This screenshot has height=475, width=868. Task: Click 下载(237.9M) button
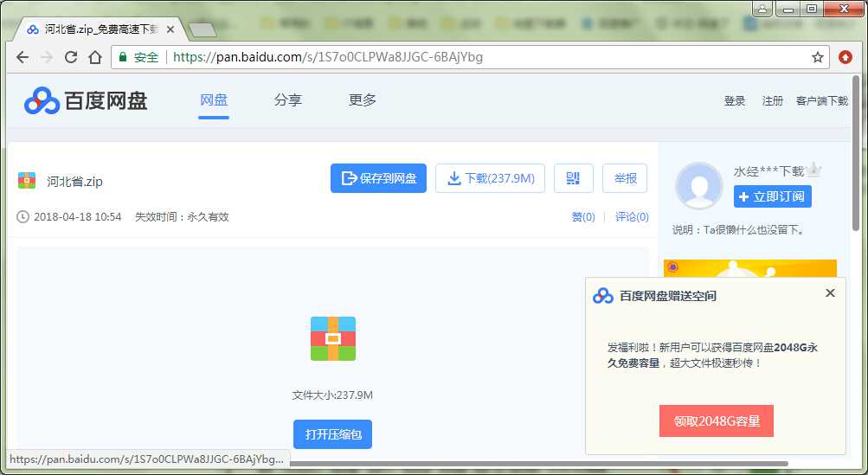pos(491,178)
